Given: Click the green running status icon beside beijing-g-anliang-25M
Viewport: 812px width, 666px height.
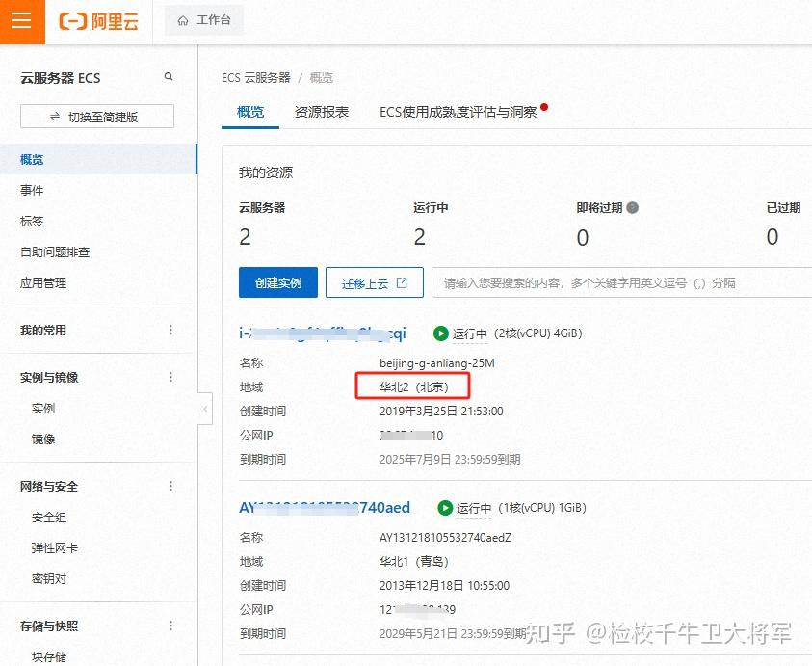Looking at the screenshot, I should click(x=442, y=334).
